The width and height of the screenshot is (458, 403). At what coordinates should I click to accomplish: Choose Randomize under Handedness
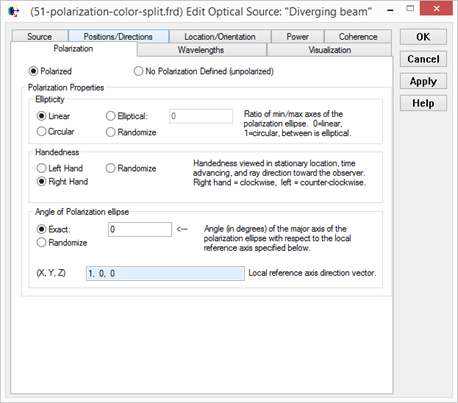[131, 168]
